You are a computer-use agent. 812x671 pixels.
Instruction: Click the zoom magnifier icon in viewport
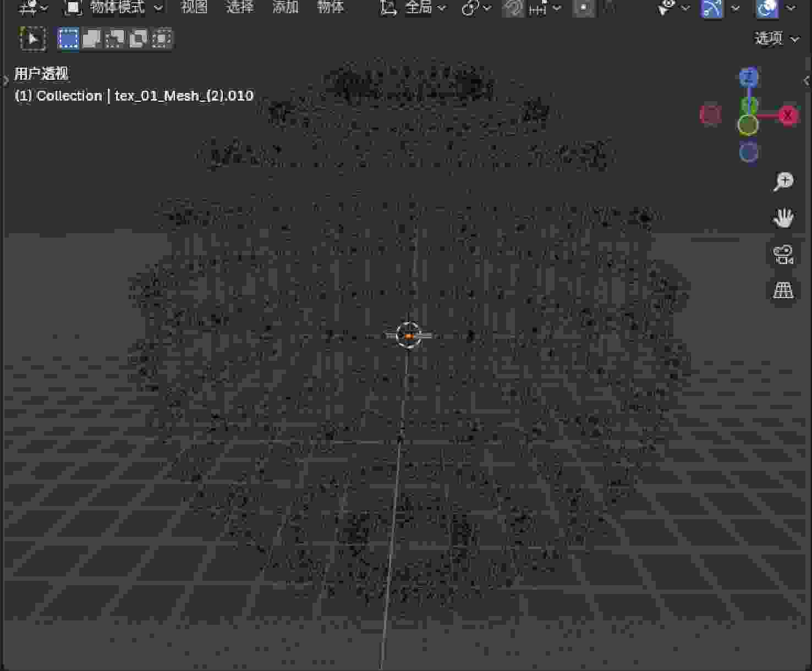tap(783, 182)
